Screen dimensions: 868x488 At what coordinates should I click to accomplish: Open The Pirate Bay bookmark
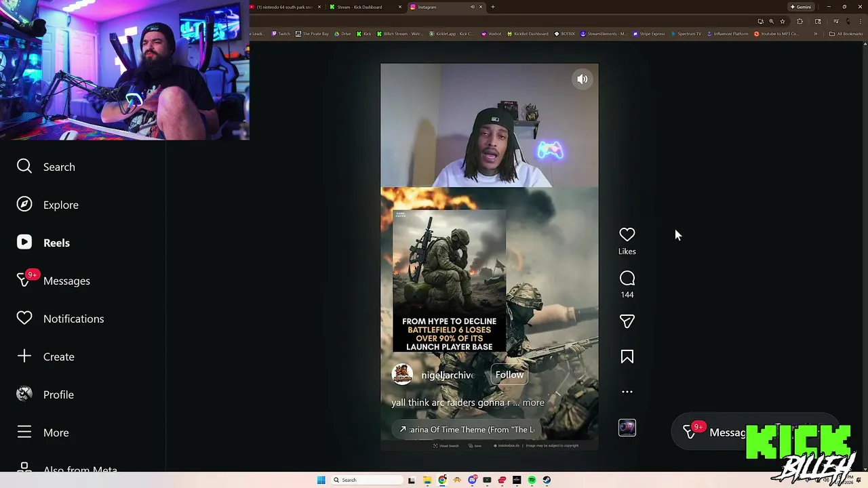click(312, 34)
